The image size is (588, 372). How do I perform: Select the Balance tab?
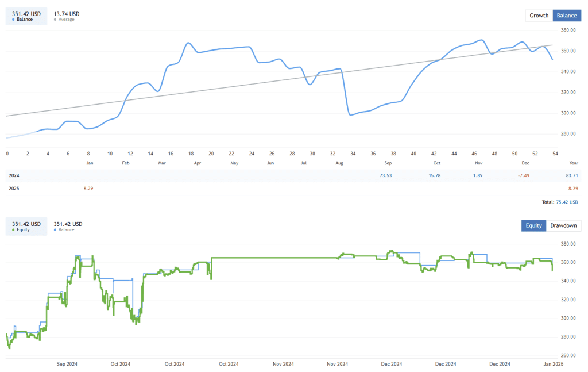tap(567, 16)
